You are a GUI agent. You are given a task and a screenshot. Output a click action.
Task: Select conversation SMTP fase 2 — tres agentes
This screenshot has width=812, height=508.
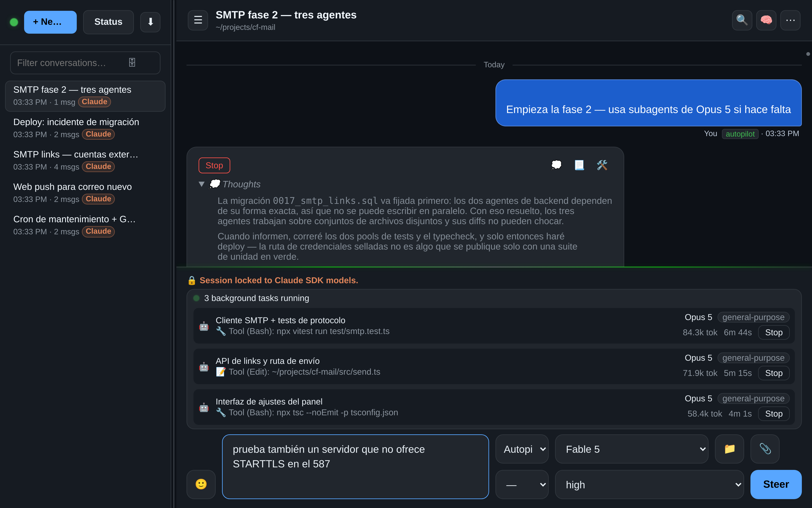pyautogui.click(x=85, y=96)
